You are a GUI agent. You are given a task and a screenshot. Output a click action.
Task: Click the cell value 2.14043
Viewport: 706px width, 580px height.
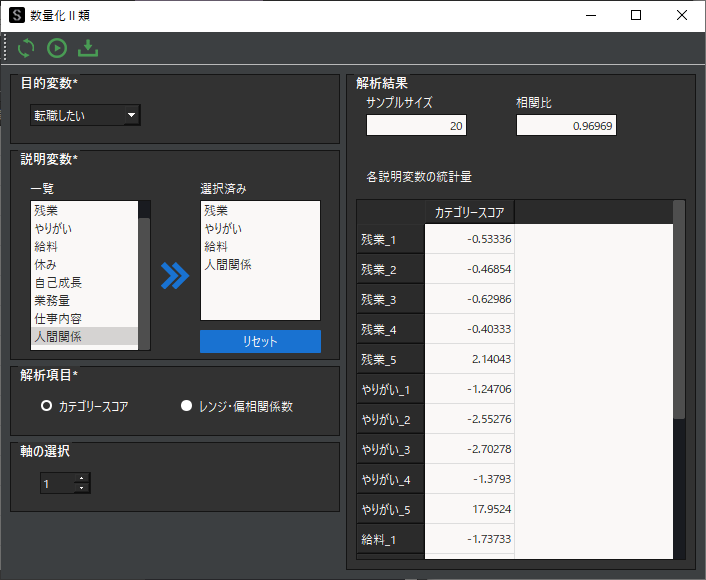click(470, 359)
